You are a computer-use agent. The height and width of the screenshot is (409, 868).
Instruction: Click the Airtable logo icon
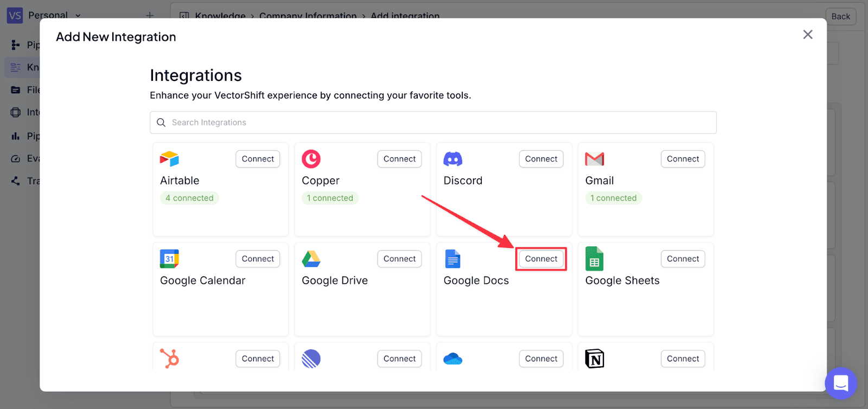pos(169,159)
